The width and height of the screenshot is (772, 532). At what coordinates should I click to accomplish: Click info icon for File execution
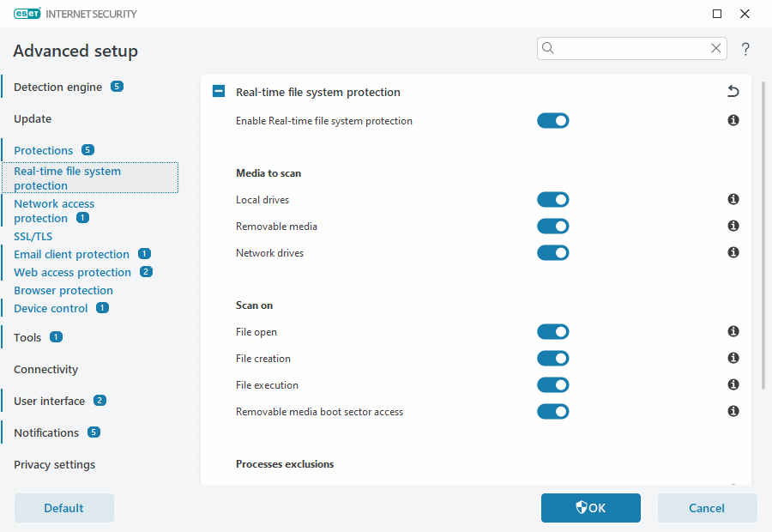pos(733,384)
